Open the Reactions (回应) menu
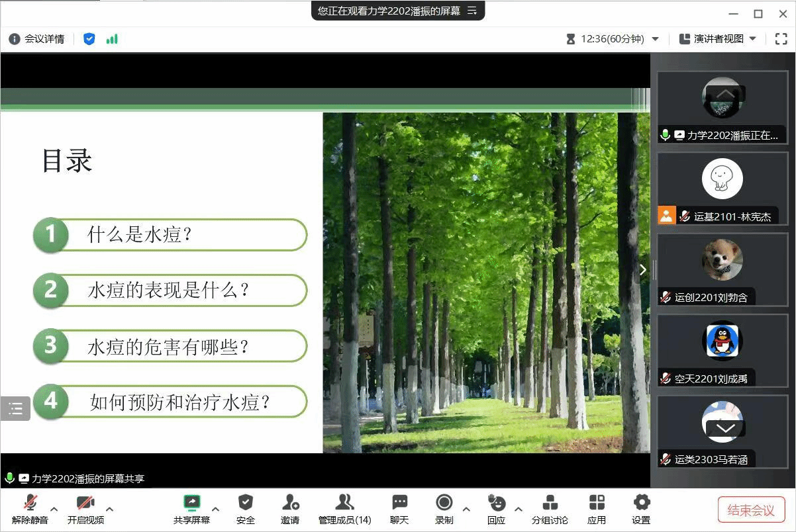Screen dimensions: 796x532 (x=496, y=503)
